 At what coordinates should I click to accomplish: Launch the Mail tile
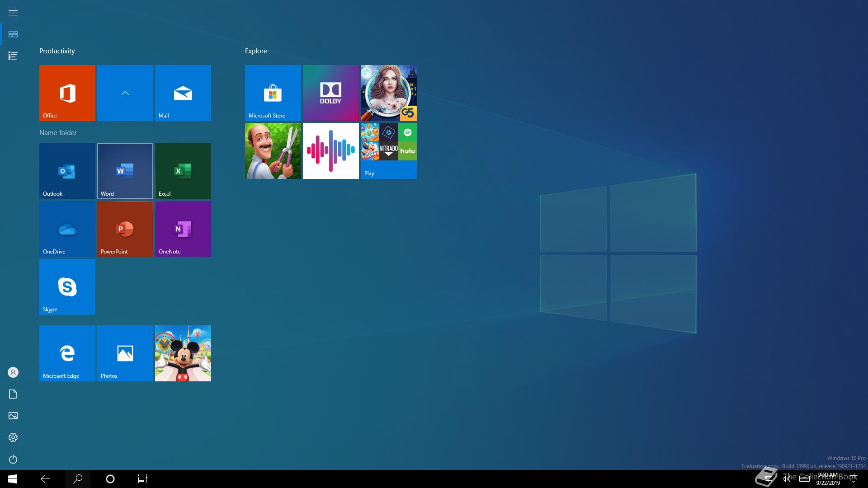click(183, 93)
